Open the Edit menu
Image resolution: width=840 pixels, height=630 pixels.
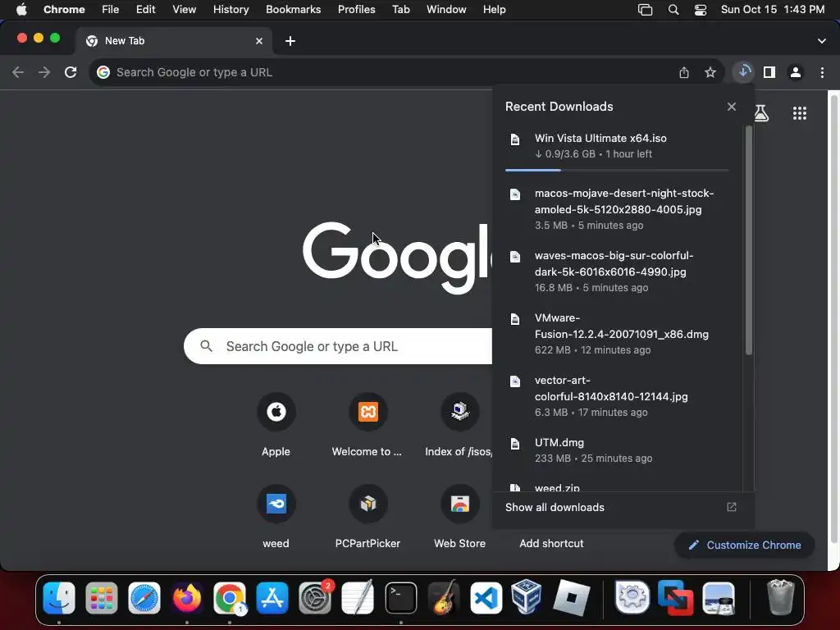[x=146, y=10]
